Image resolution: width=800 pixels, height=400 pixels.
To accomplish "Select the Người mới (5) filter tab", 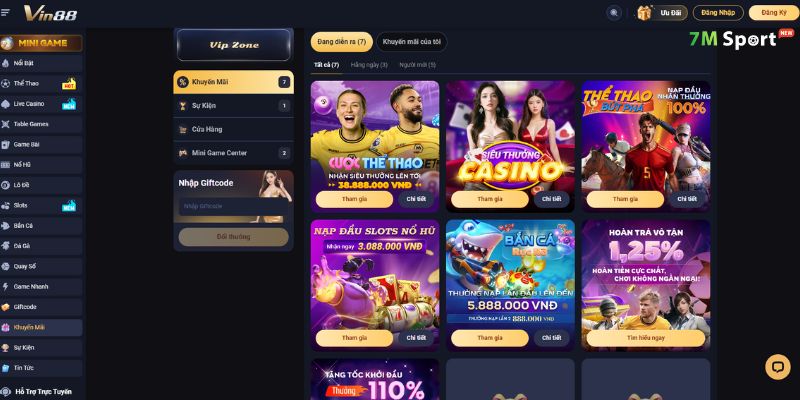I will [x=417, y=65].
